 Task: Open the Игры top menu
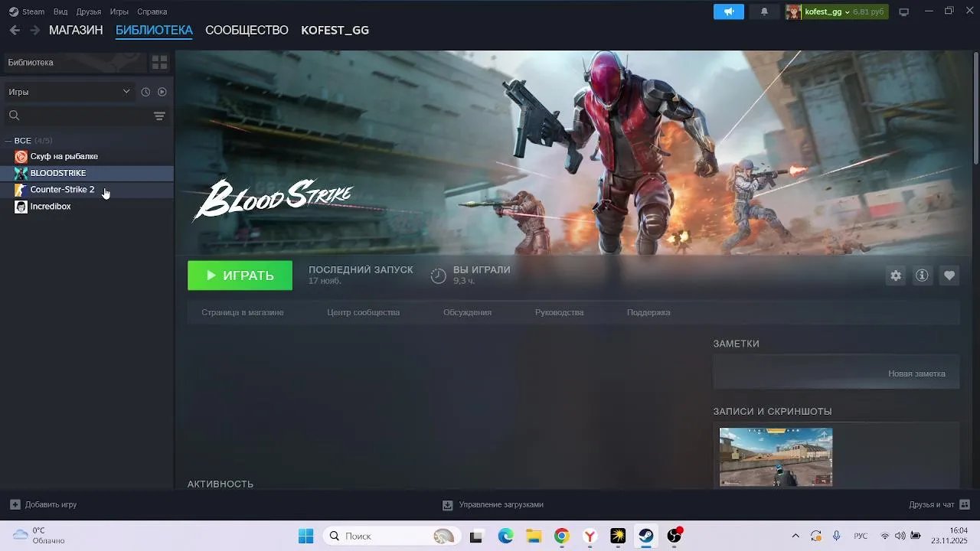tap(119, 11)
